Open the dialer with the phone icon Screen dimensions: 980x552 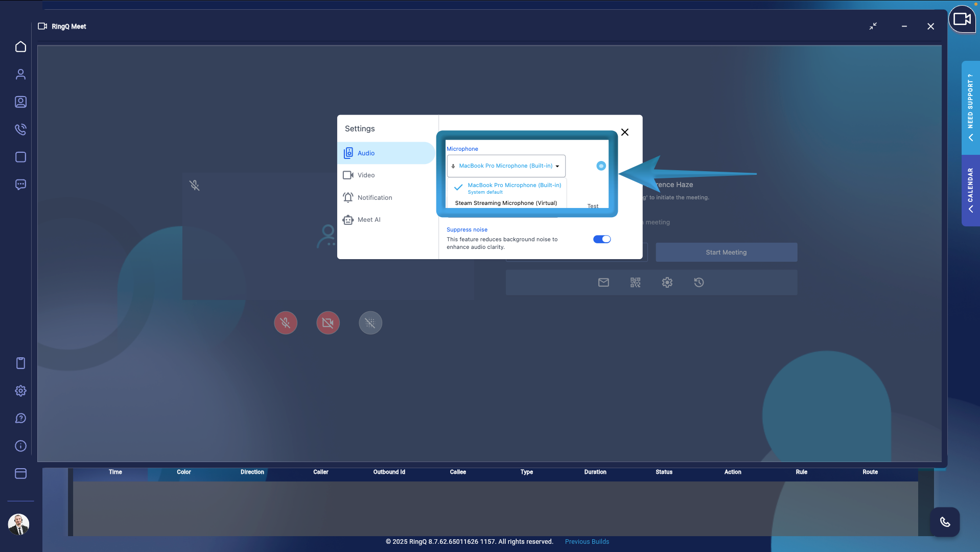tap(945, 522)
